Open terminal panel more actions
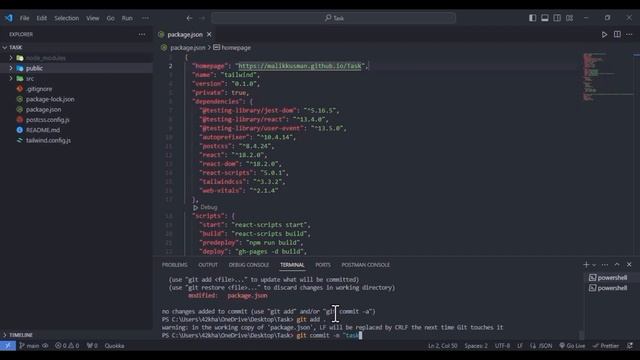The image size is (640, 360). coord(605,265)
